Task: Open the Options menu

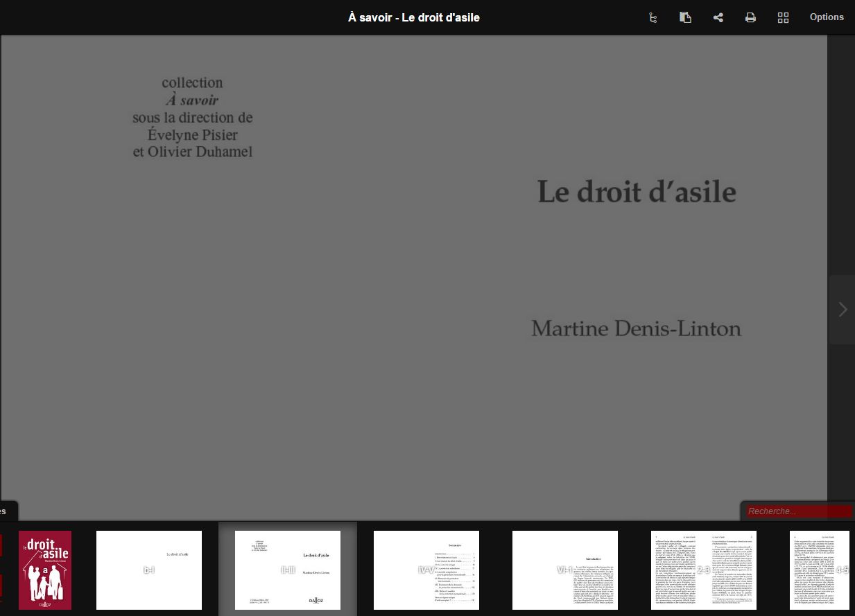Action: click(x=827, y=17)
